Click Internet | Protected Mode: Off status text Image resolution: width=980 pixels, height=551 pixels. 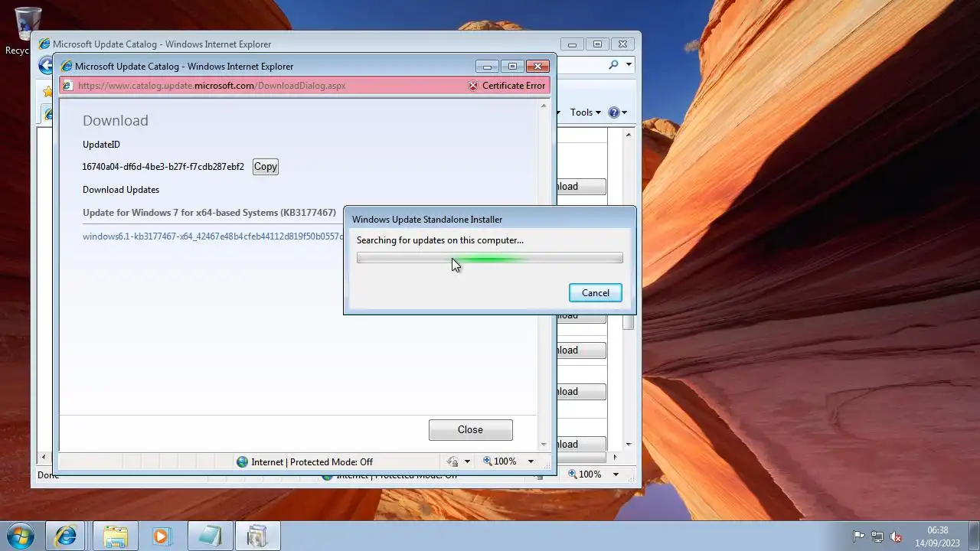coord(312,462)
